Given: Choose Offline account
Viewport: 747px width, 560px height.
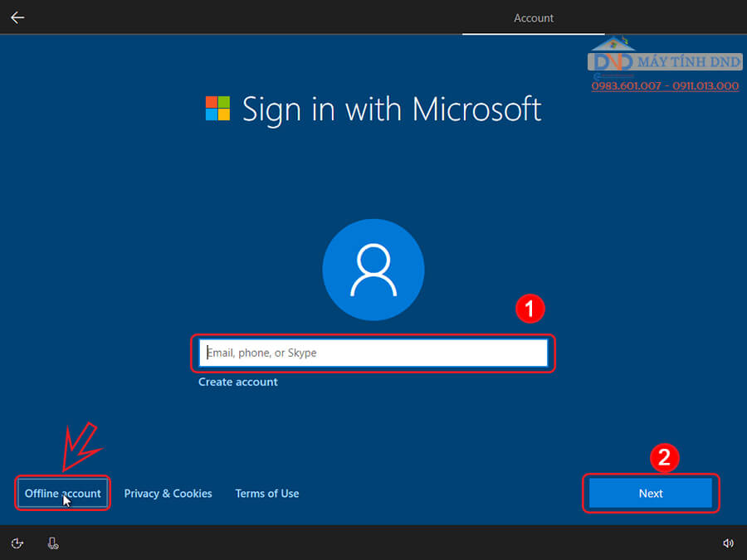Looking at the screenshot, I should pyautogui.click(x=62, y=494).
